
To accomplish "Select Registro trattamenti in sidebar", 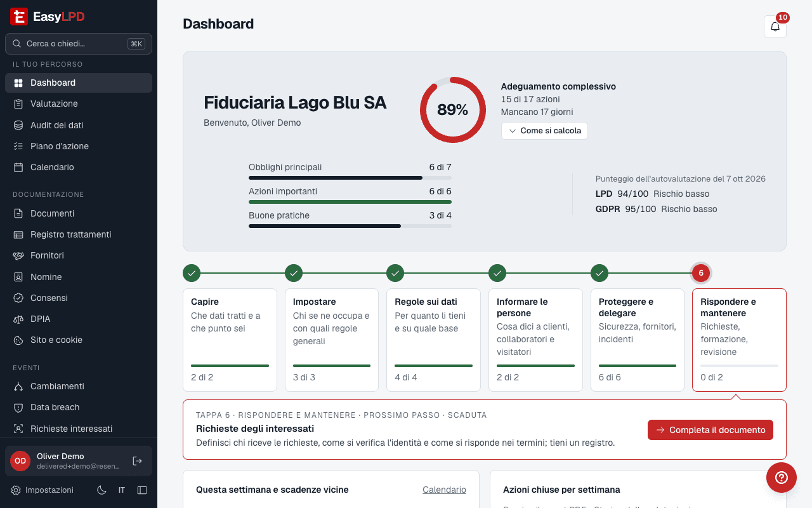I will (79, 234).
